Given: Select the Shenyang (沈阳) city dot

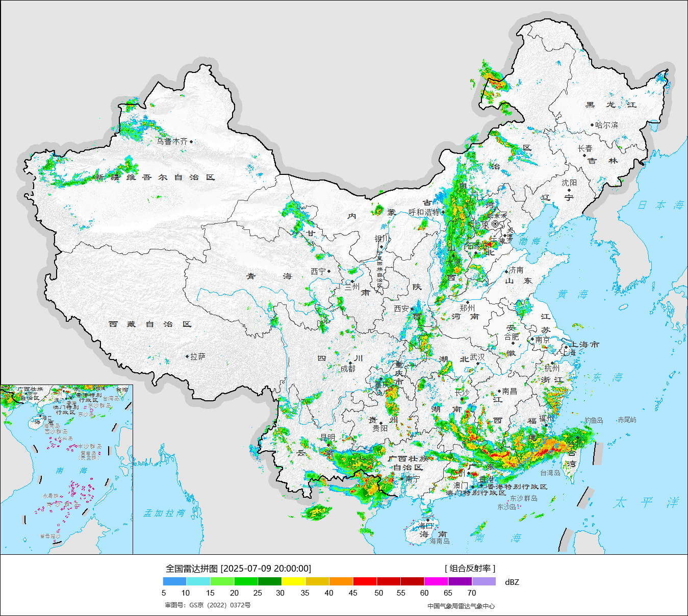Looking at the screenshot, I should (x=569, y=190).
